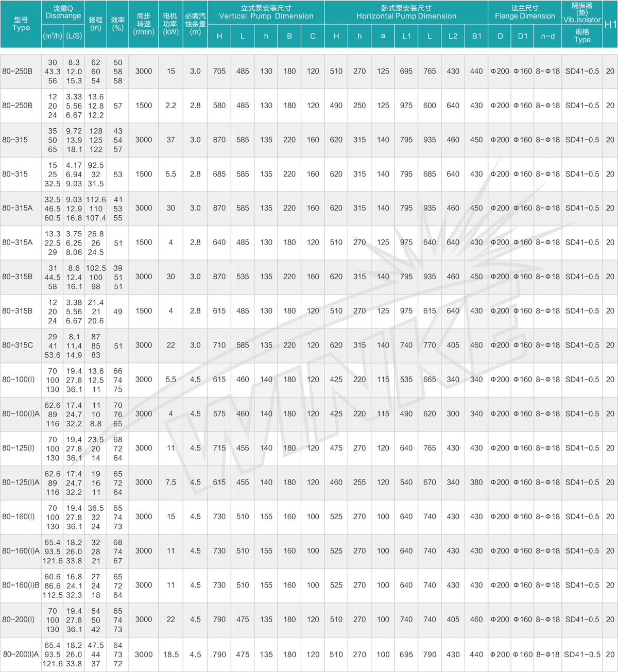Viewport: 618px width, 672px height.
Task: Select the 必需汽蚀余量 (m) header
Action: [195, 24]
